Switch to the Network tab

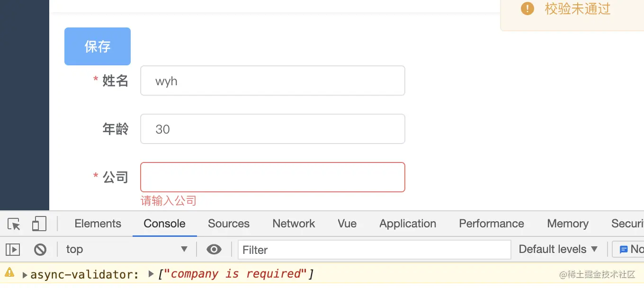point(294,224)
